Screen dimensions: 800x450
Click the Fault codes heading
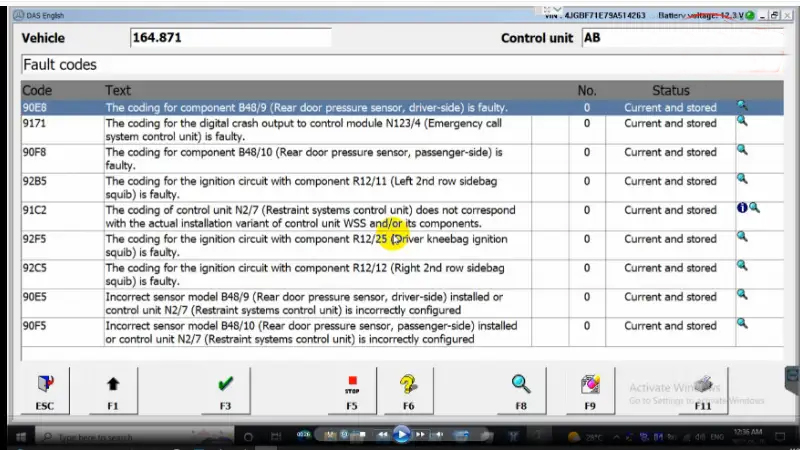(60, 65)
